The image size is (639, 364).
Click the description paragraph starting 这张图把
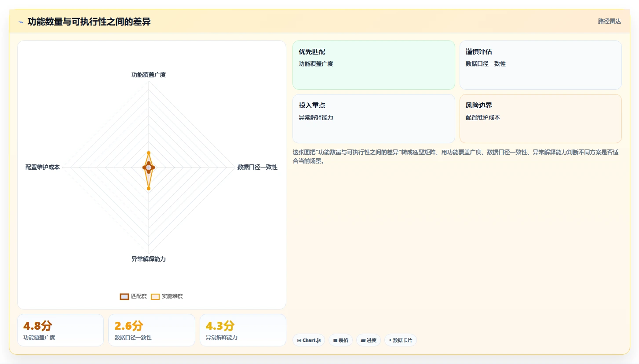coord(456,157)
